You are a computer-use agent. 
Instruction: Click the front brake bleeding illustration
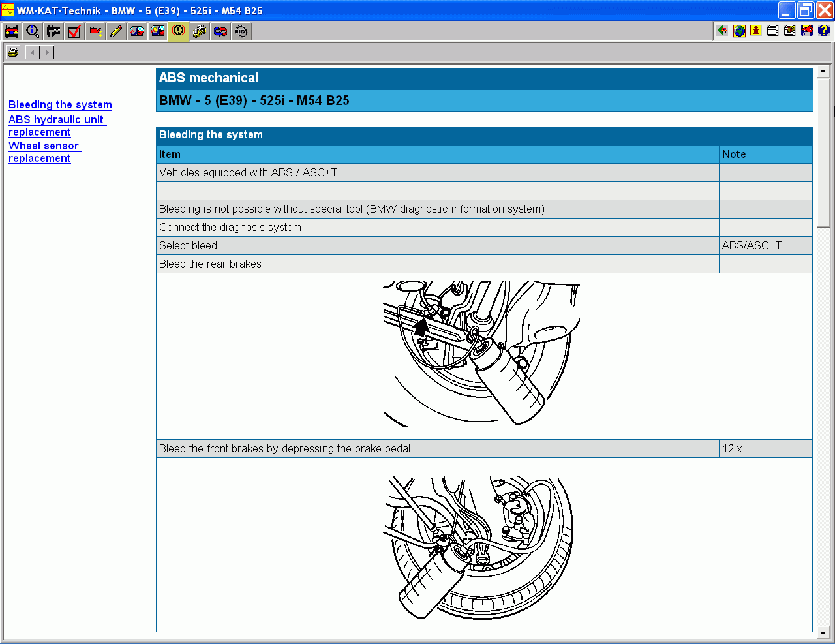click(478, 547)
